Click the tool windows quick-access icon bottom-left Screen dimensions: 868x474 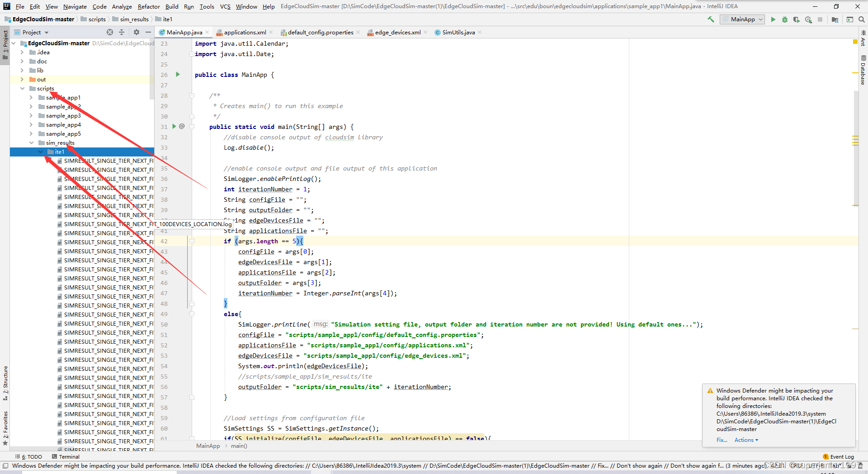[x=5, y=465]
